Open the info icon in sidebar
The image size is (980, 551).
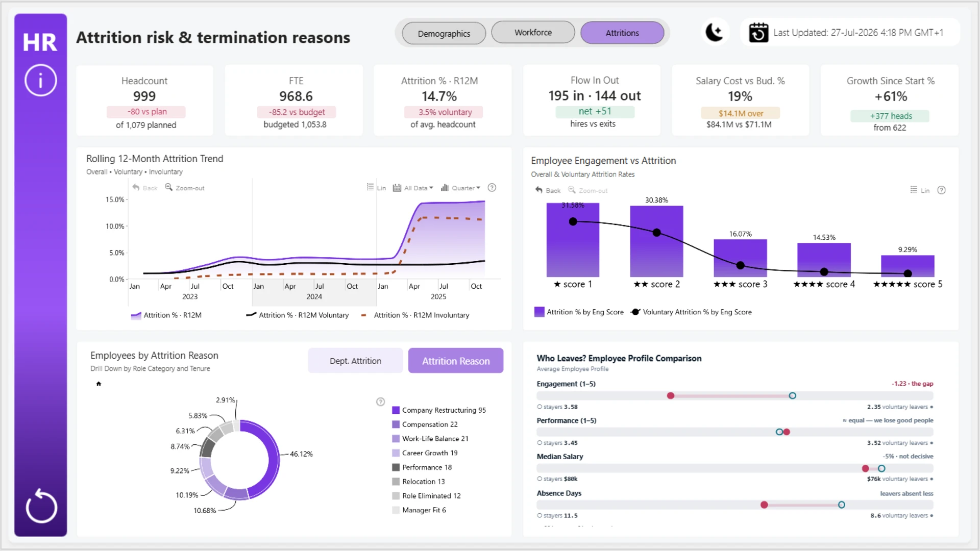pos(40,80)
